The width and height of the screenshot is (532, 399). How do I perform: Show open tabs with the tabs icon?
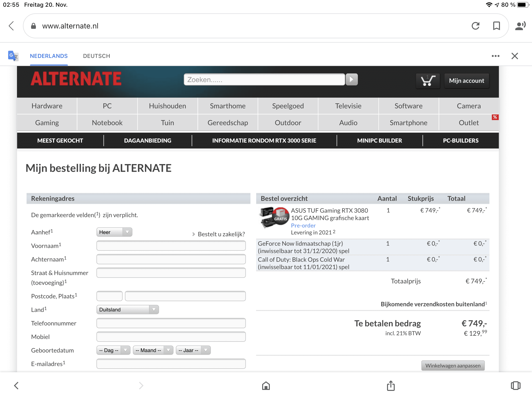(x=515, y=386)
